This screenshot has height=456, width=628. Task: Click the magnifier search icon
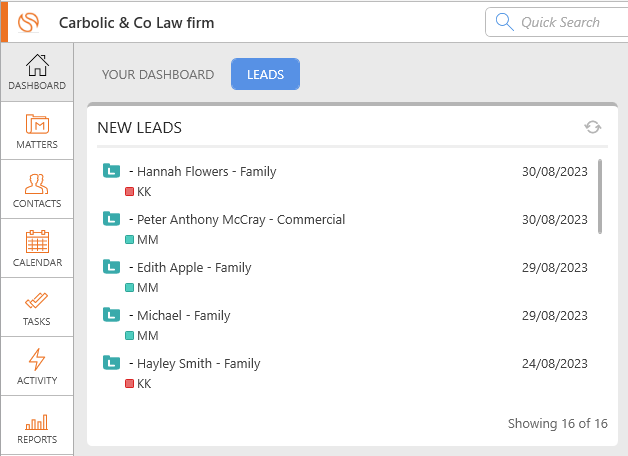(x=504, y=22)
